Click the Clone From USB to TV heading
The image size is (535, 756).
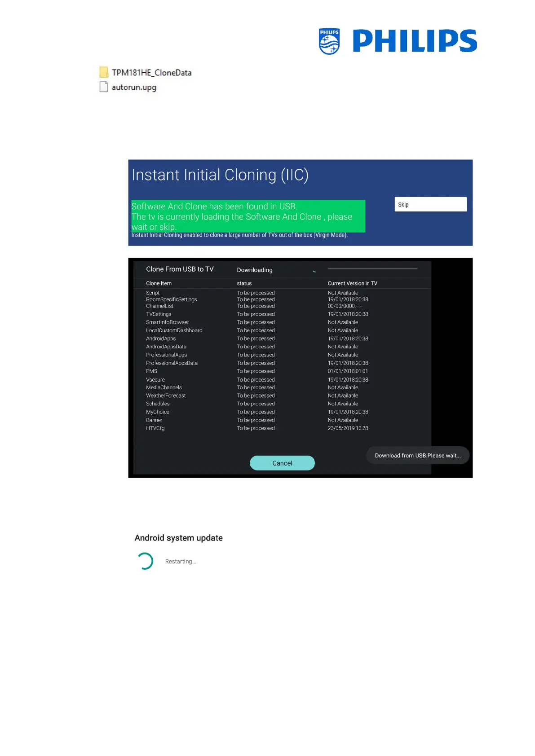[180, 269]
